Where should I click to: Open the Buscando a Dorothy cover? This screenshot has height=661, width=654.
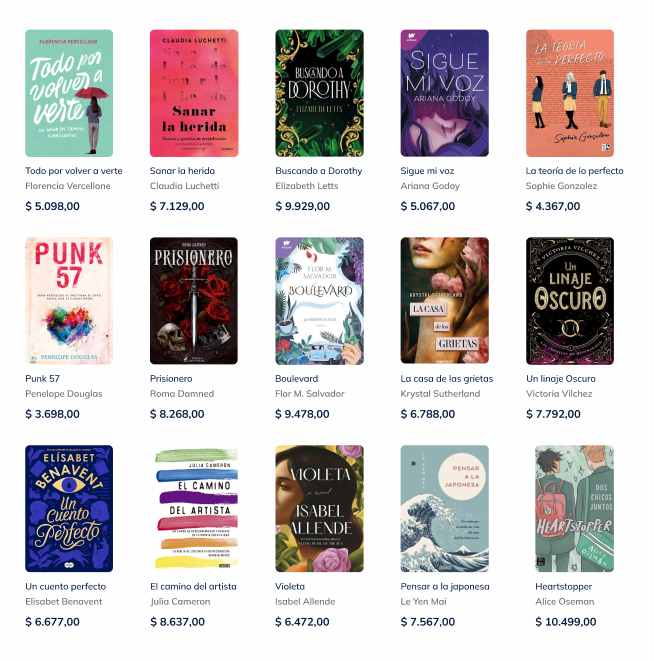click(x=319, y=93)
